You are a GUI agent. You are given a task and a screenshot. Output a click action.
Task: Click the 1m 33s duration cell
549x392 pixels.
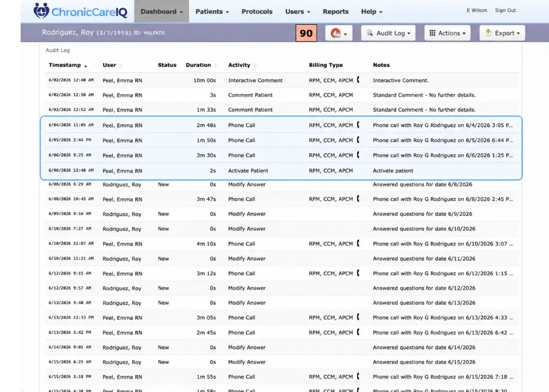206,110
